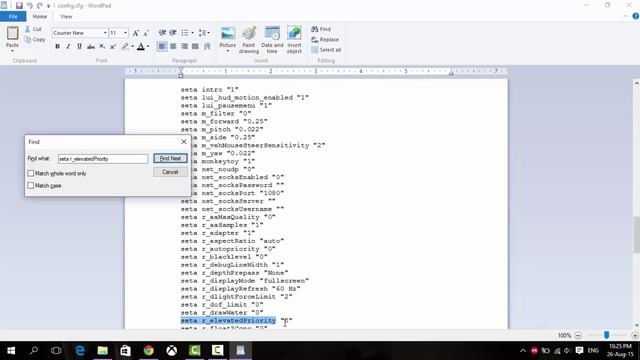
Task: Expand the bullet list style arrow
Action: [193, 33]
